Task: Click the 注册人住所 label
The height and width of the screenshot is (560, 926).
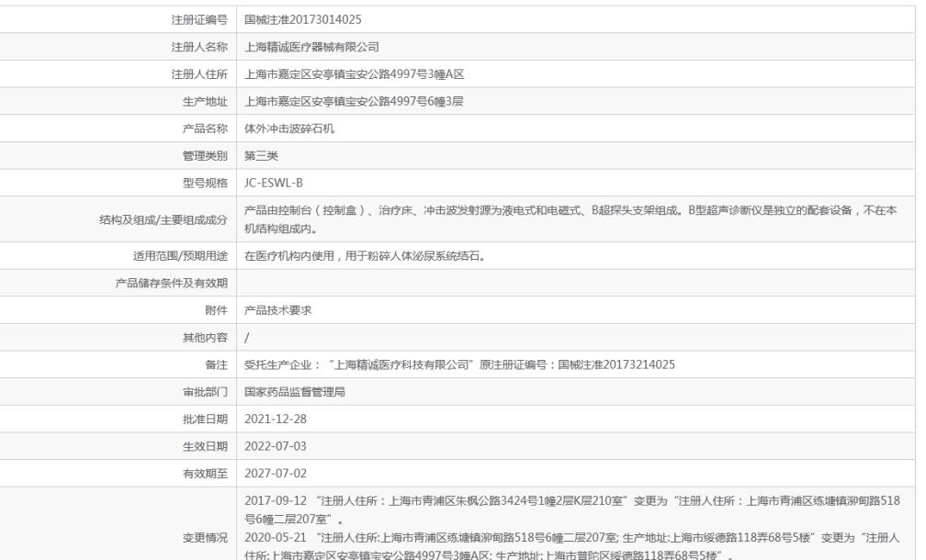Action: [x=199, y=73]
